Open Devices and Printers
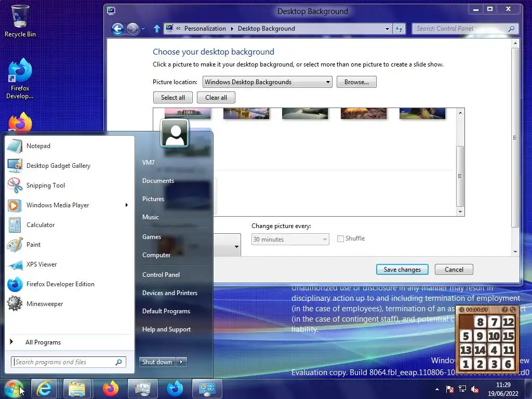This screenshot has height=399, width=532. tap(170, 293)
